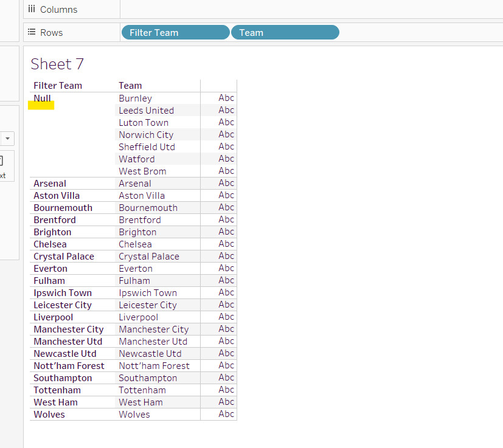Select Fulham in the Team column
Screen dimensions: 503x448
pos(134,281)
